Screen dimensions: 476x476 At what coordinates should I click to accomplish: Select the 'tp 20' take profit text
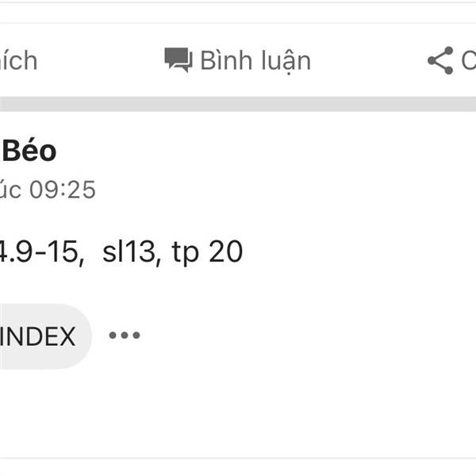coord(207,252)
